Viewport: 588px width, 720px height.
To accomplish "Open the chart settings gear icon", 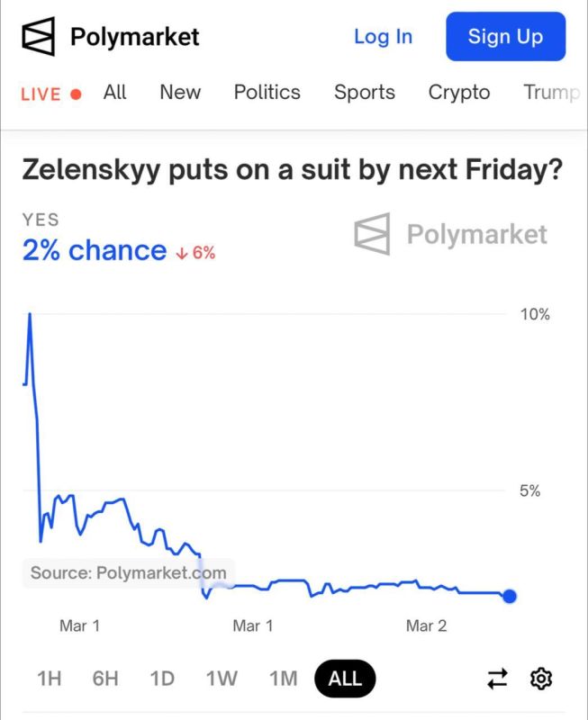I will pos(541,679).
